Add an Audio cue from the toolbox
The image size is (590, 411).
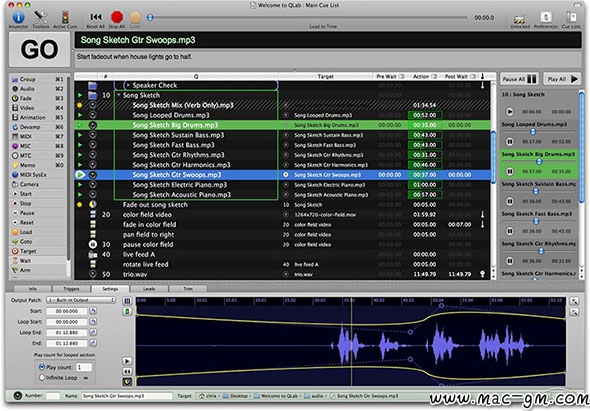[38, 89]
